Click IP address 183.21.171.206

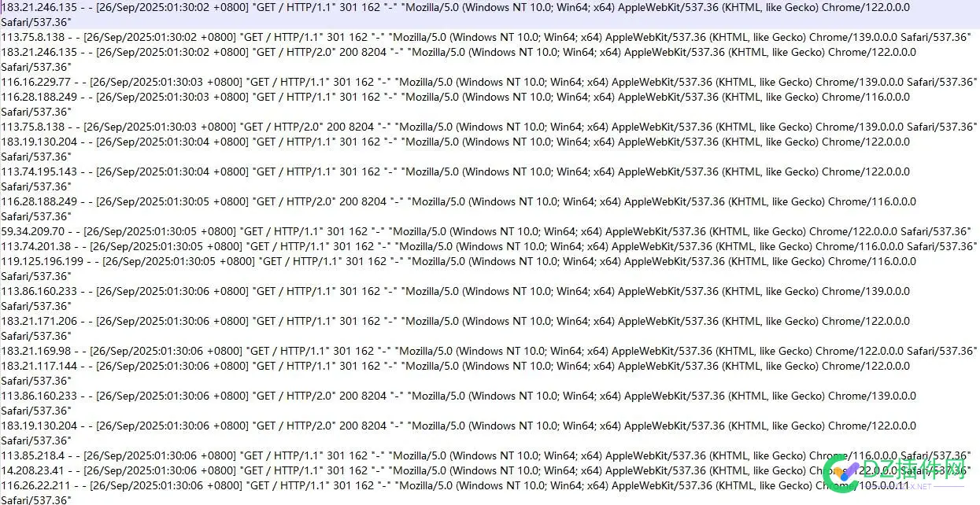tap(39, 321)
